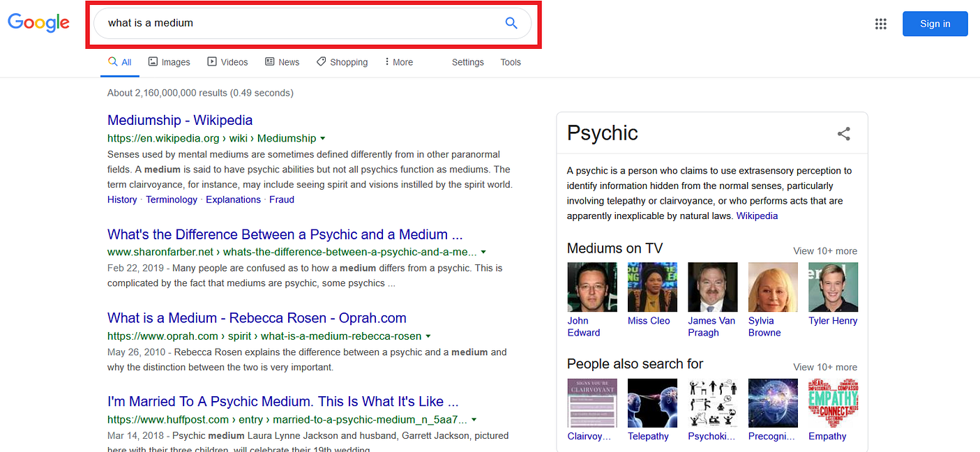Click the search box containing 'what is a medium'
This screenshot has width=980, height=452.
312,23
